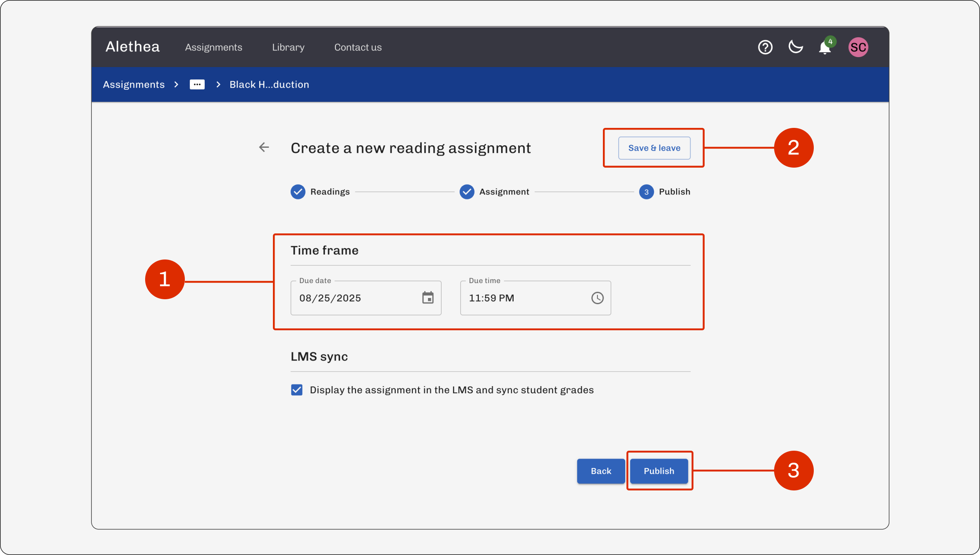Image resolution: width=980 pixels, height=555 pixels.
Task: Go to the Readings step
Action: pos(320,192)
